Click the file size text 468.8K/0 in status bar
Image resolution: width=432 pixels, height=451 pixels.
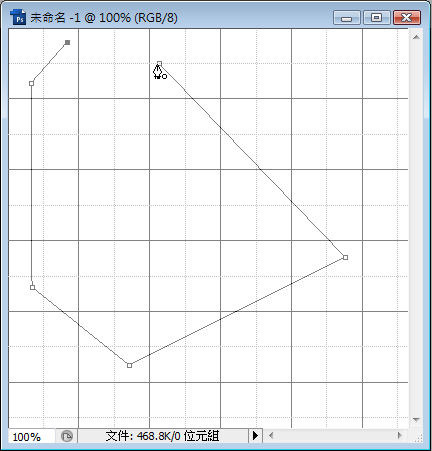coord(158,436)
